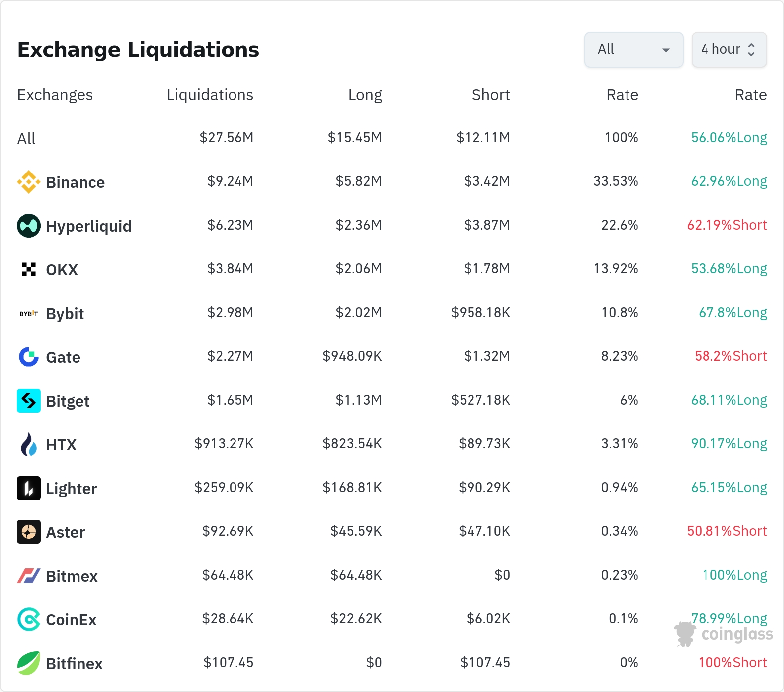
Task: Click the Aster logo icon
Action: [x=29, y=532]
